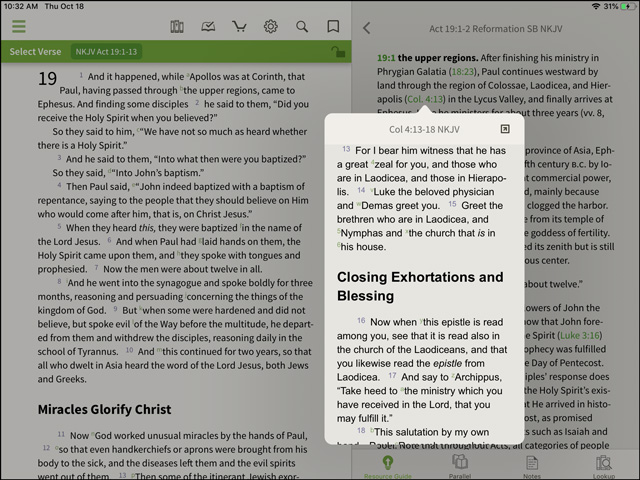The height and width of the screenshot is (480, 640).
Task: Tap the NKJV Act 19:1-13 reference button
Action: [x=106, y=52]
